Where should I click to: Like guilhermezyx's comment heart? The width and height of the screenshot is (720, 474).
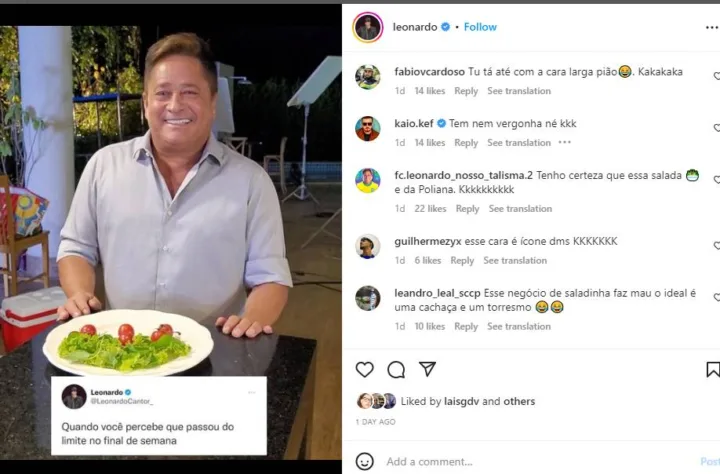click(715, 246)
